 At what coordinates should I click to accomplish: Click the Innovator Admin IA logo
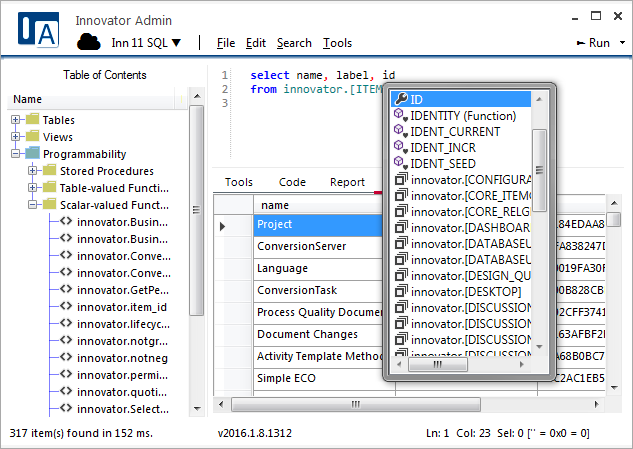point(38,30)
